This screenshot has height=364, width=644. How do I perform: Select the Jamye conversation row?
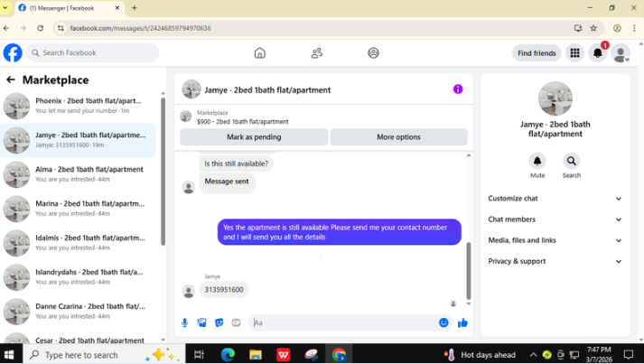pos(78,140)
